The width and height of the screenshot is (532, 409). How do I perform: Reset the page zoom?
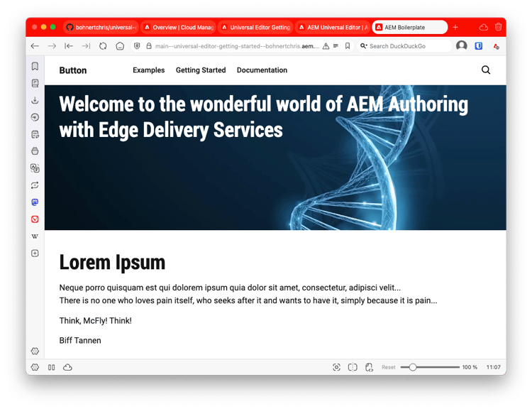pyautogui.click(x=389, y=367)
